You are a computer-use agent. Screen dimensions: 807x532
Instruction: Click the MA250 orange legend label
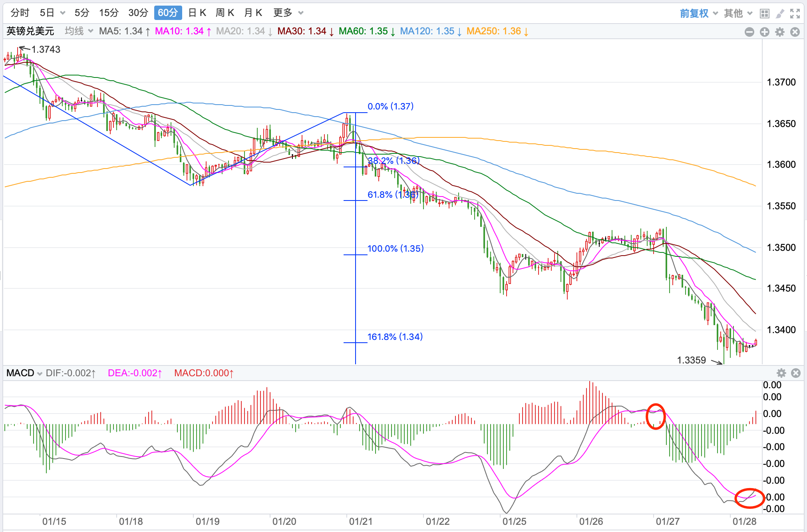(497, 31)
